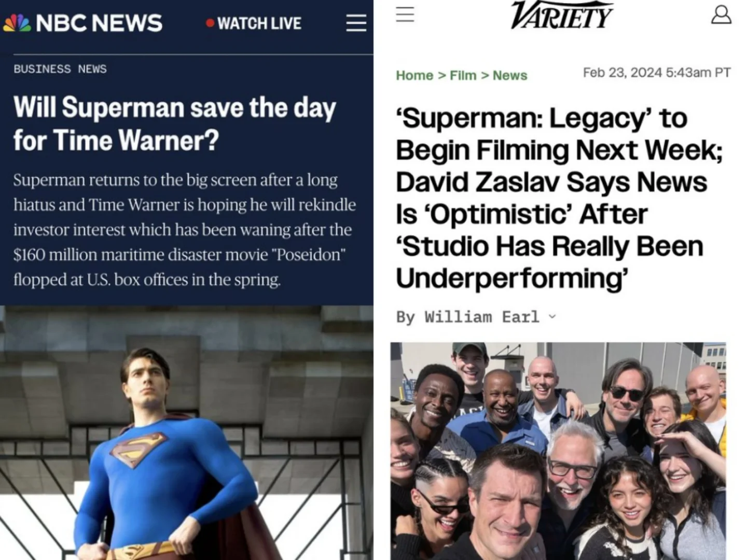Viewport: 747px width, 560px height.
Task: Go to the Home breadcrumb
Action: 414,76
